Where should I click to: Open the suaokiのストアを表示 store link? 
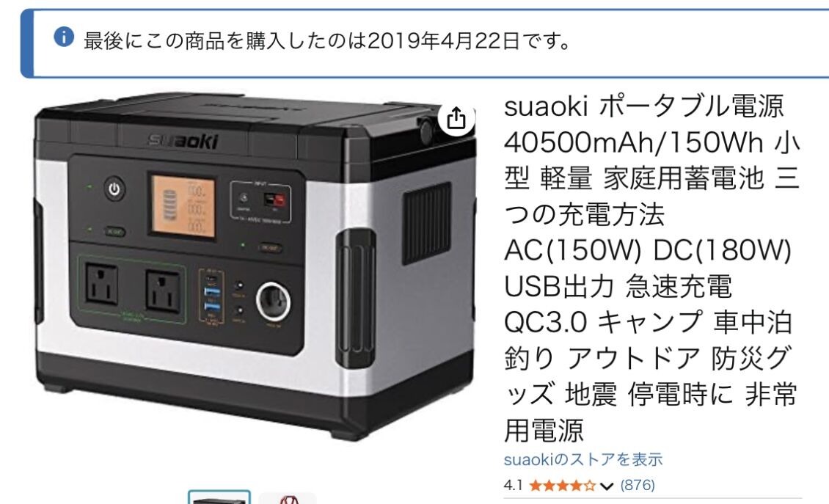(x=583, y=459)
